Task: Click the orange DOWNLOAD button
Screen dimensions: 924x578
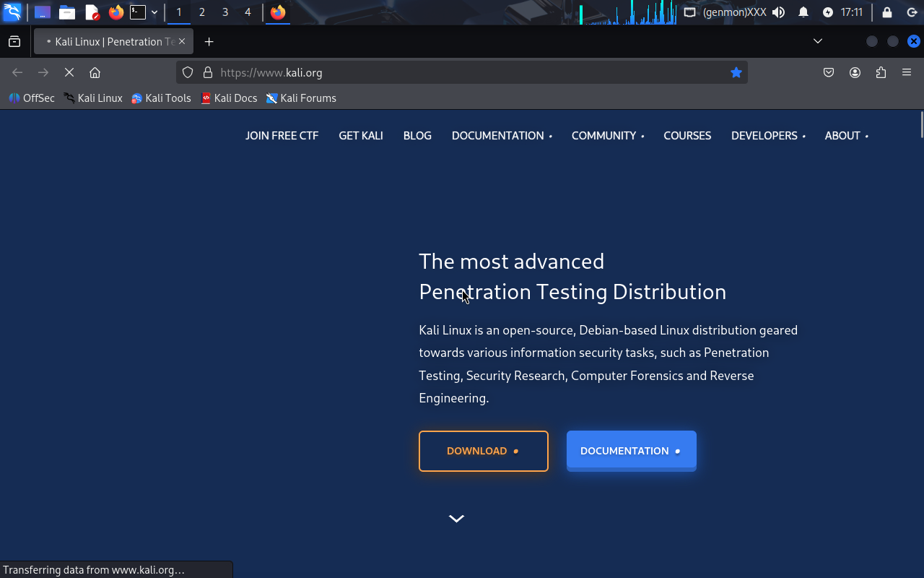Action: [x=484, y=451]
